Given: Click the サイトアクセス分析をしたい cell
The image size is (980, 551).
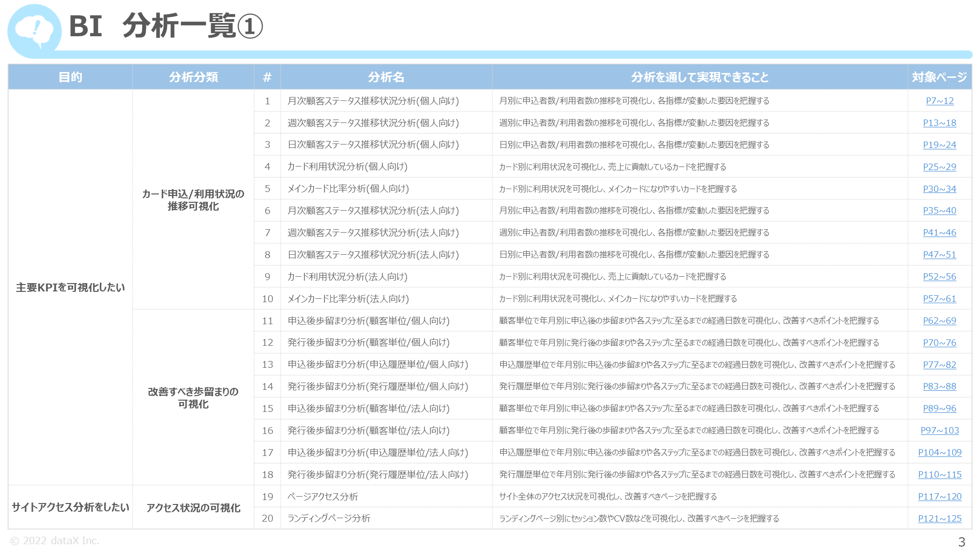Looking at the screenshot, I should (71, 507).
